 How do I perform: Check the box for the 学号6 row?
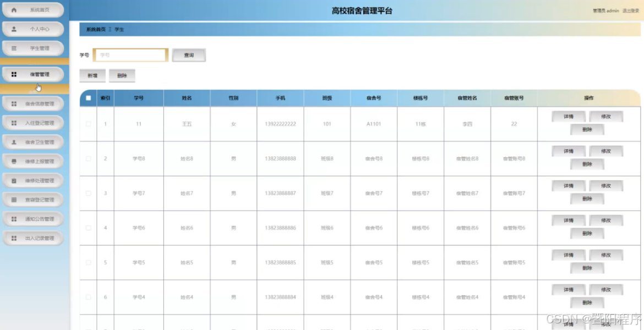88,228
